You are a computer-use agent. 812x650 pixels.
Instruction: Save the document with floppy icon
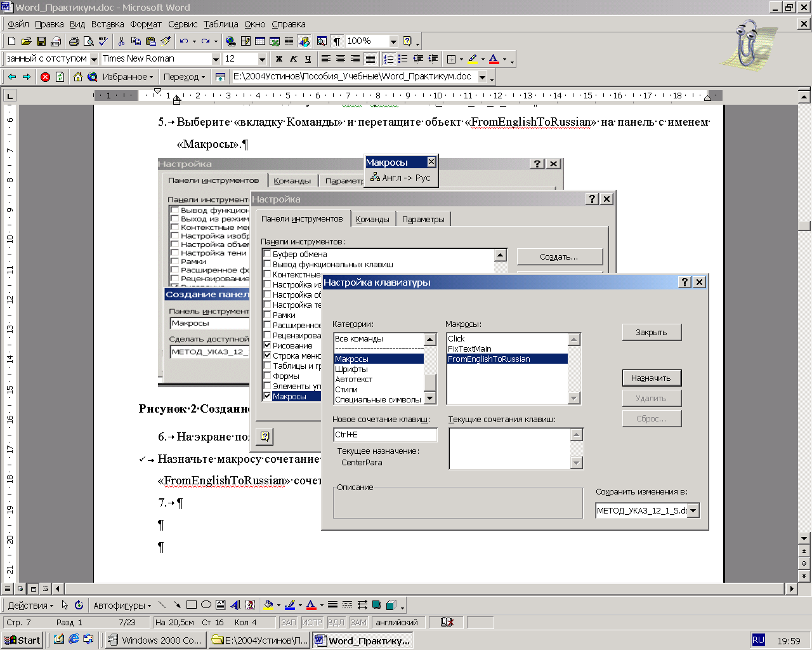[x=41, y=41]
